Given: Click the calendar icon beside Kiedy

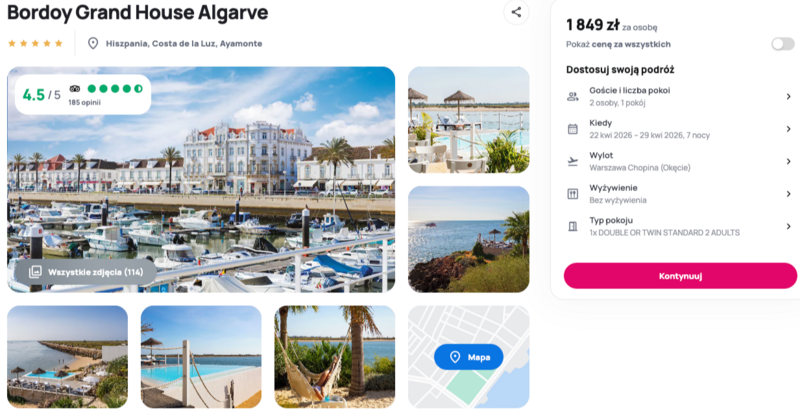Looking at the screenshot, I should click(573, 129).
